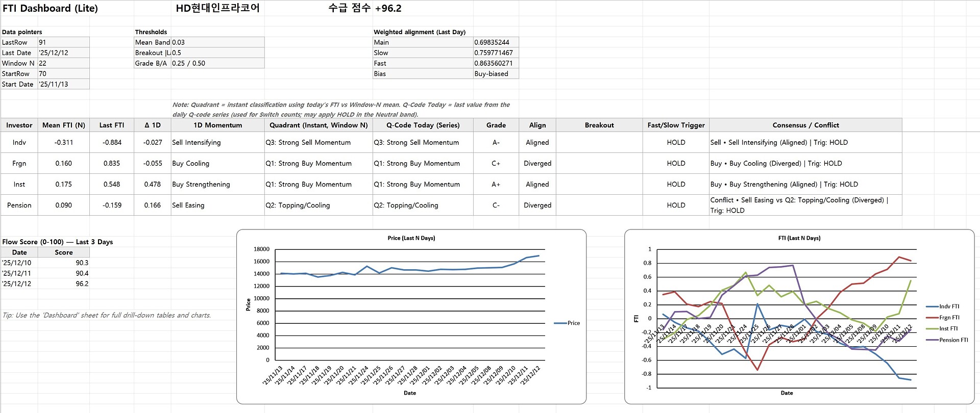Click the 'Price' legend entry
This screenshot has height=413, width=980.
pyautogui.click(x=567, y=323)
